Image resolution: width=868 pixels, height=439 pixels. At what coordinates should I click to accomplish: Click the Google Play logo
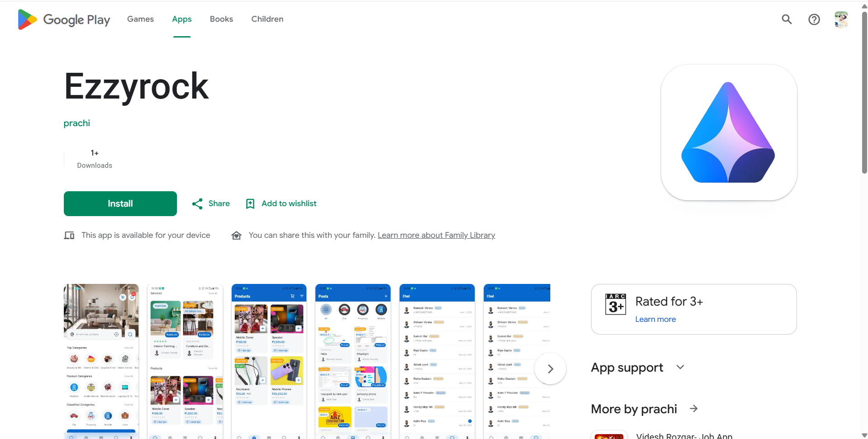pos(64,19)
